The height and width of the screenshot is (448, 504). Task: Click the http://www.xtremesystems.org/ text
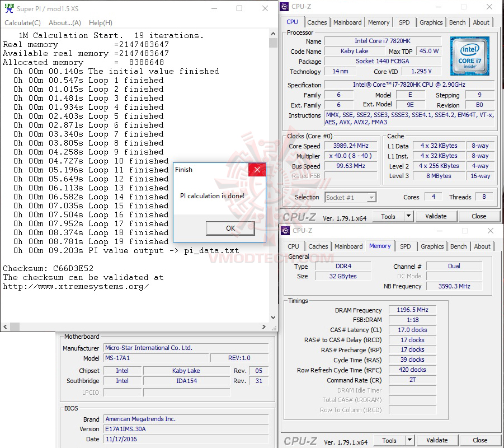click(x=76, y=286)
